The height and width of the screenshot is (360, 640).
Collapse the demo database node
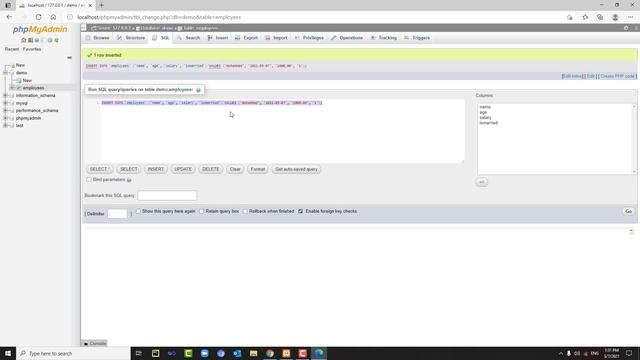(x=5, y=73)
